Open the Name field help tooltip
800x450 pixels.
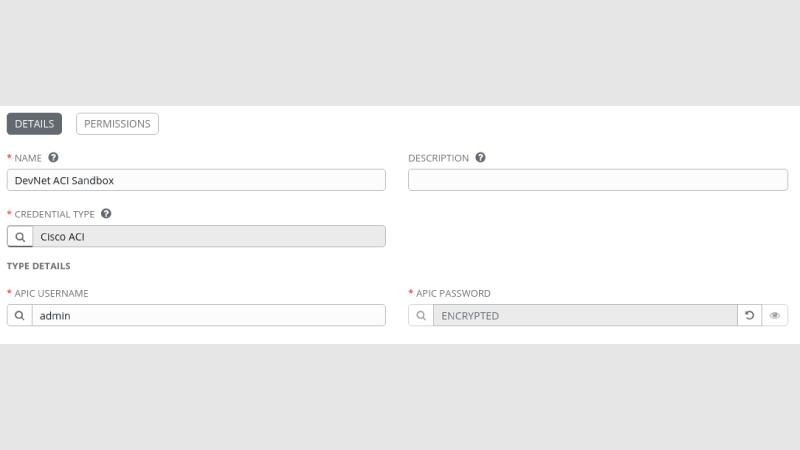point(54,158)
